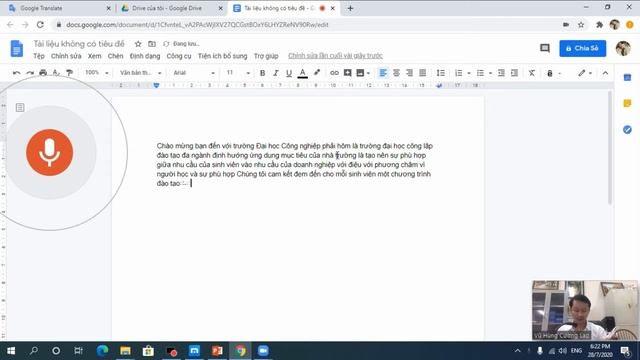640x360 pixels.
Task: Click the orange voice typing microphone
Action: tap(50, 153)
